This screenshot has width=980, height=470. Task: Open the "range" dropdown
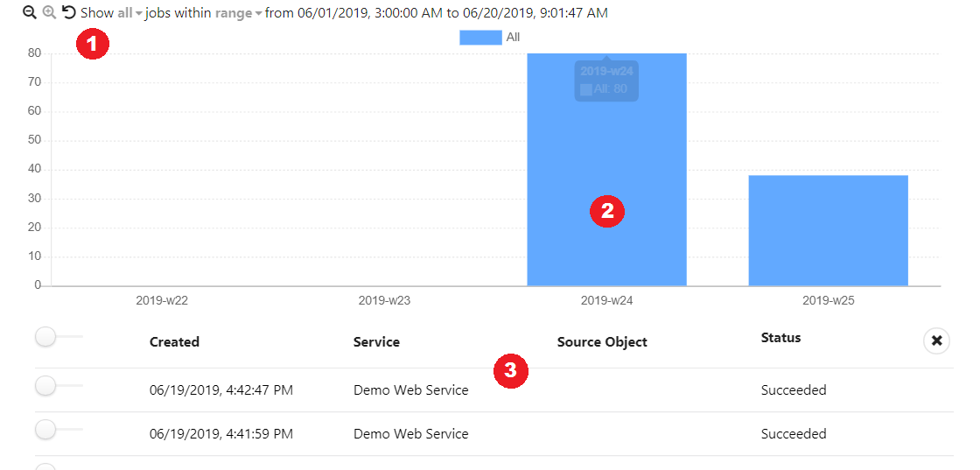[239, 14]
